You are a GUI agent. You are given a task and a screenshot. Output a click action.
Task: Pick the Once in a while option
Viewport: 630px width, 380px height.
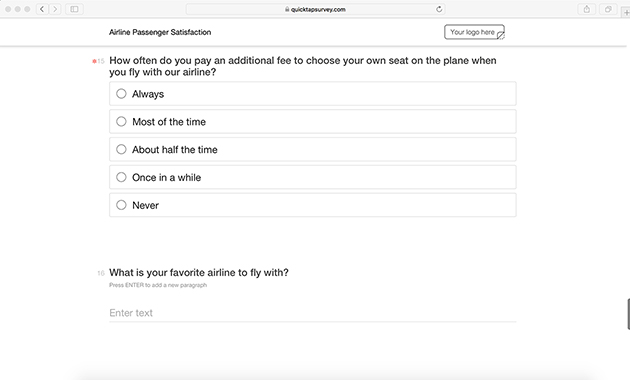point(313,177)
